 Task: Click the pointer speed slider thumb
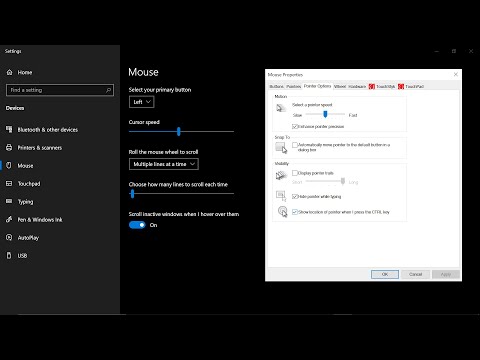coord(325,114)
